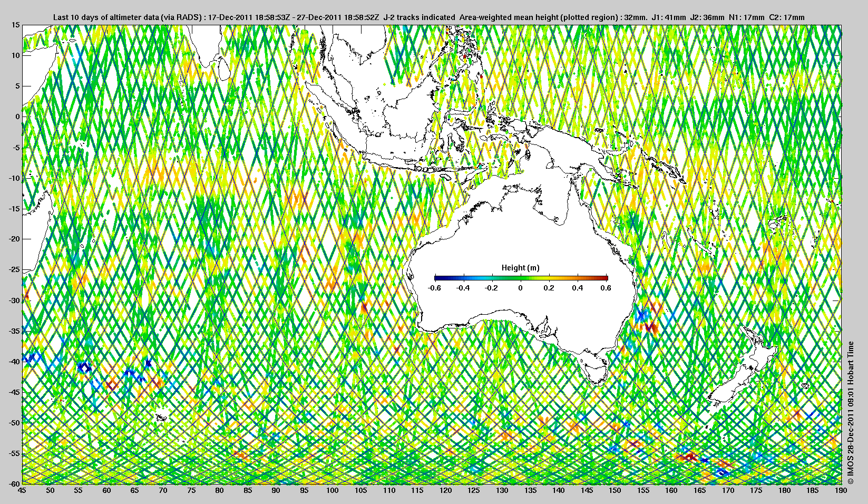Click latitude axis label '-20'

(14, 239)
